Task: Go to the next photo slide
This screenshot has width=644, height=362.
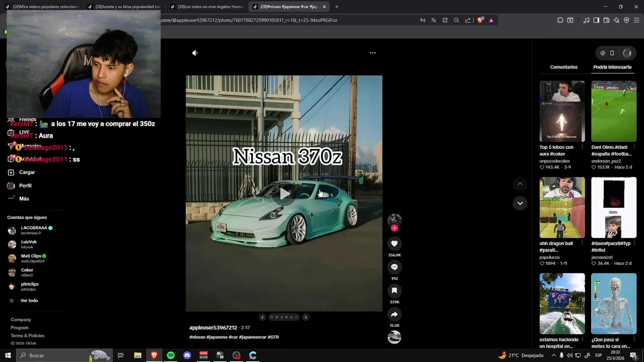Action: point(305,317)
